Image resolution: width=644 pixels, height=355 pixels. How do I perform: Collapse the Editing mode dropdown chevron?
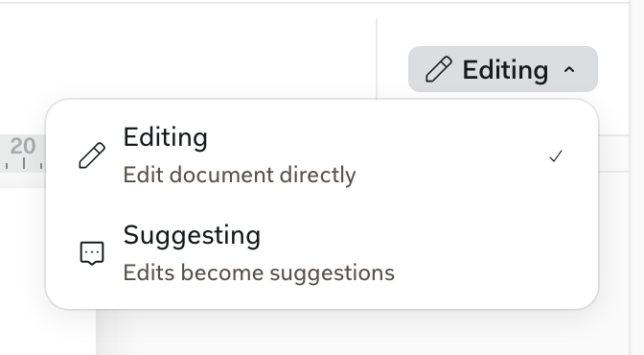[x=569, y=70]
